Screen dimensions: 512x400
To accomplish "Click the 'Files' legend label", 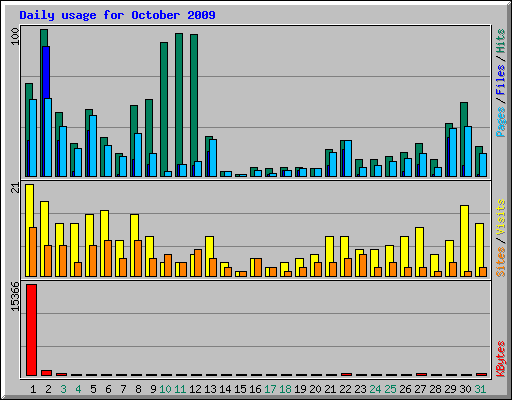I will pos(500,80).
